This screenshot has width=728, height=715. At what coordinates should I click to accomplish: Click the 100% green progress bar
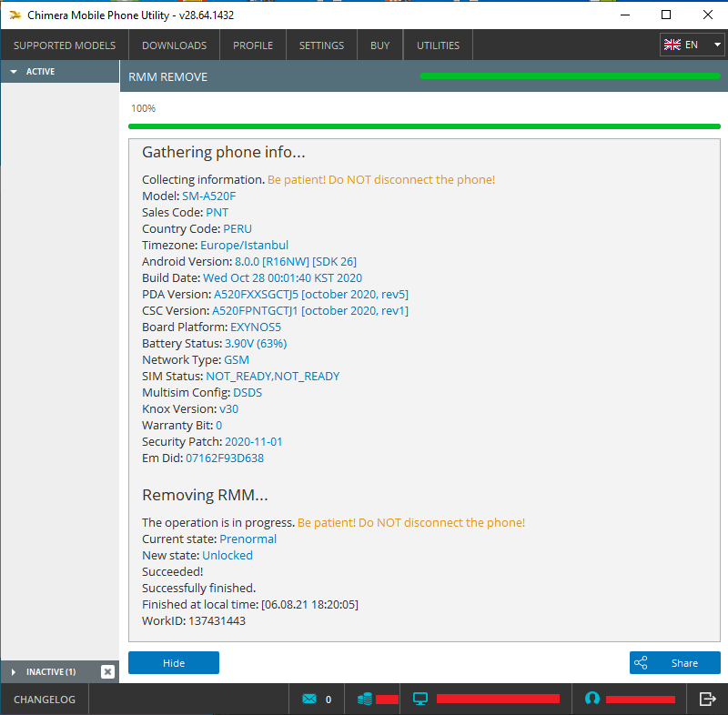click(424, 126)
